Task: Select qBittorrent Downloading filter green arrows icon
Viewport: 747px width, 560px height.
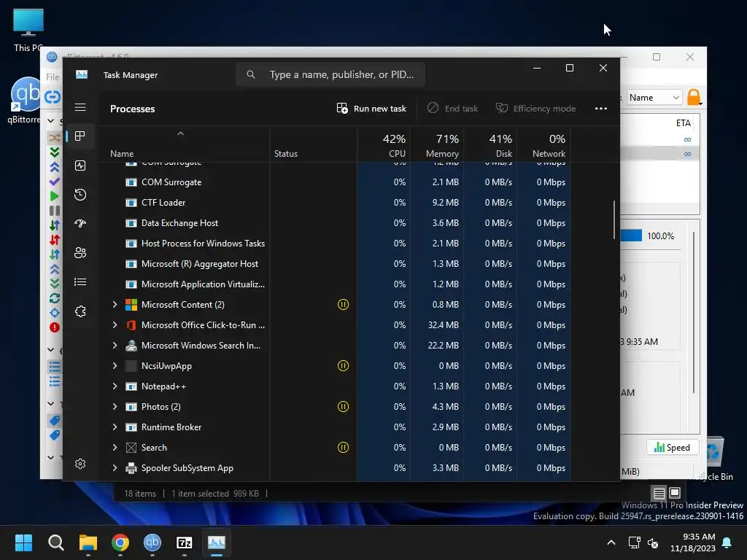Action: (x=54, y=152)
